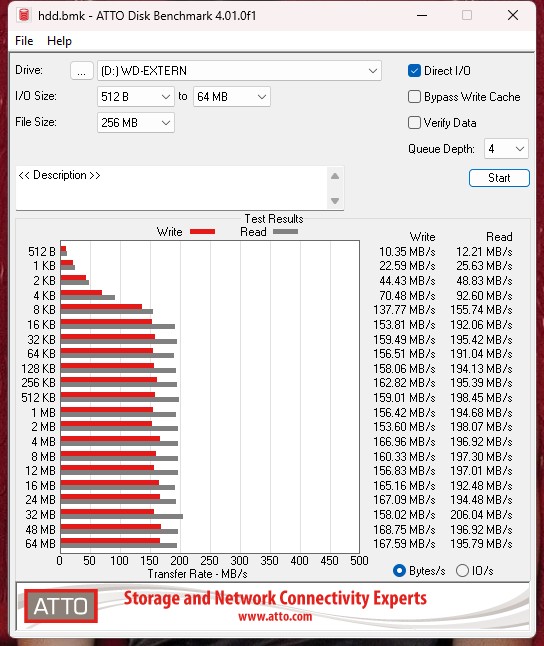The height and width of the screenshot is (646, 544).
Task: Expand the 512 B minimum I/O size dropdown
Action: click(136, 97)
